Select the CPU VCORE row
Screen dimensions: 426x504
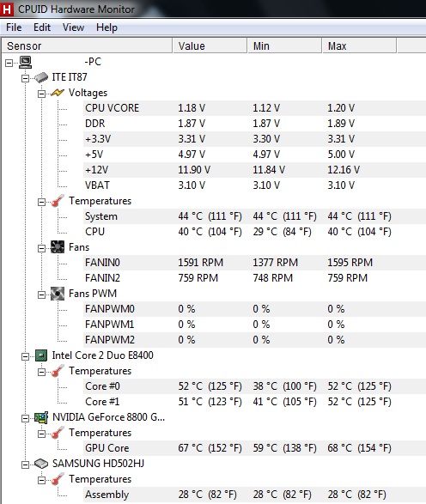point(254,108)
